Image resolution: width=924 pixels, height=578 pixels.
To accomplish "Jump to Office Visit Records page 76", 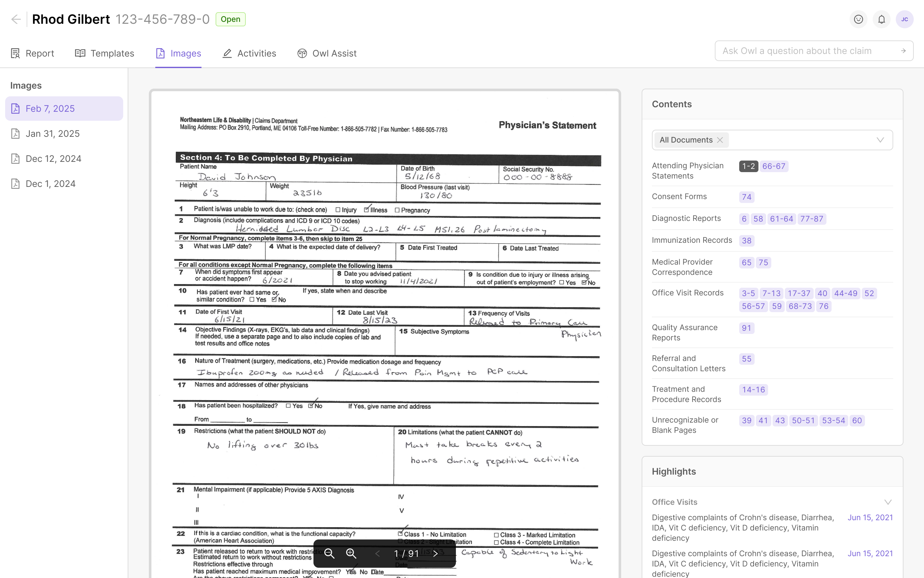I will click(824, 307).
